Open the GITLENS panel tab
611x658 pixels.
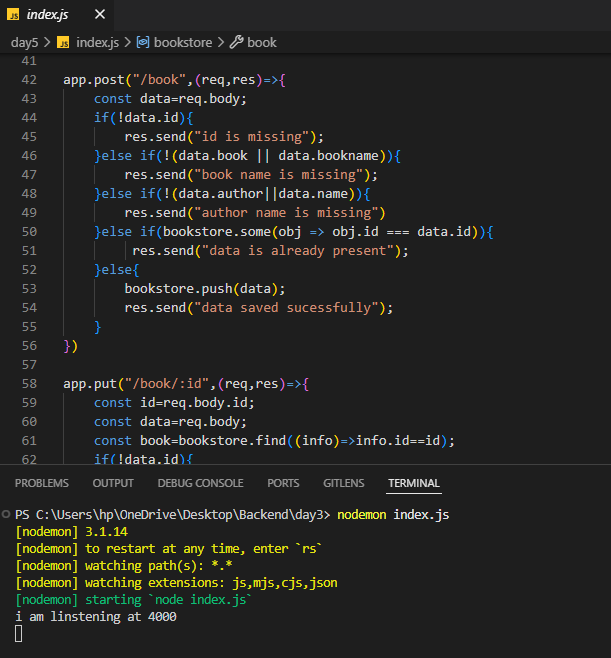[x=344, y=483]
